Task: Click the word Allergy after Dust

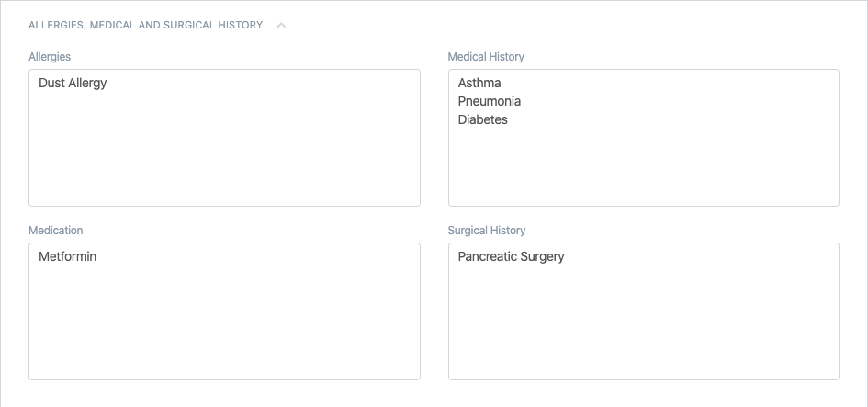Action: click(88, 83)
